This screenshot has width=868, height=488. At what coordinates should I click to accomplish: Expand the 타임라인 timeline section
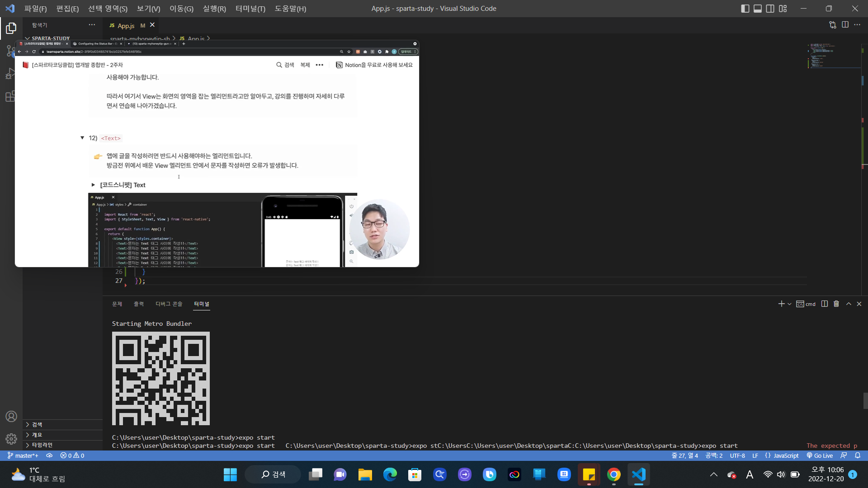coord(63,445)
